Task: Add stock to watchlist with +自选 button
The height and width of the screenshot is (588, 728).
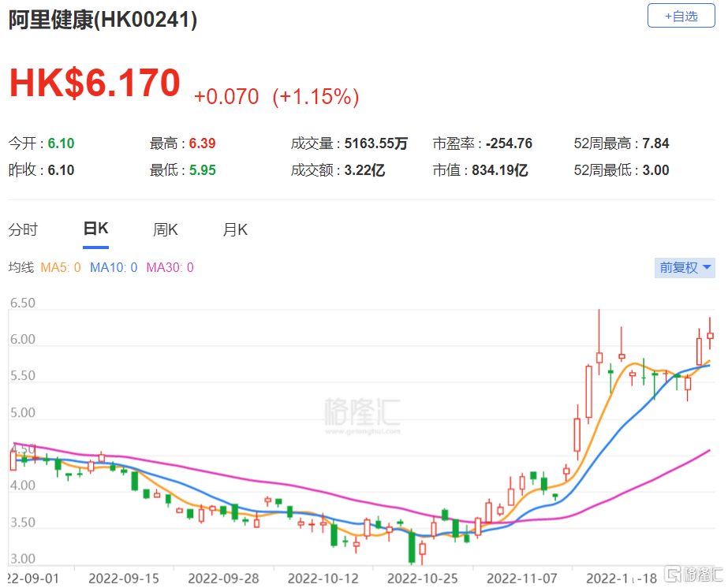Action: pyautogui.click(x=681, y=16)
